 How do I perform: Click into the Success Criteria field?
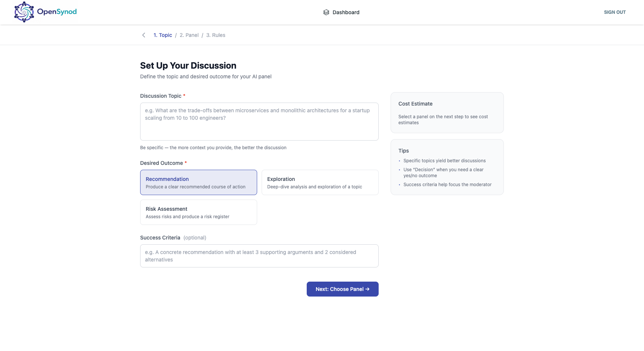tap(259, 256)
